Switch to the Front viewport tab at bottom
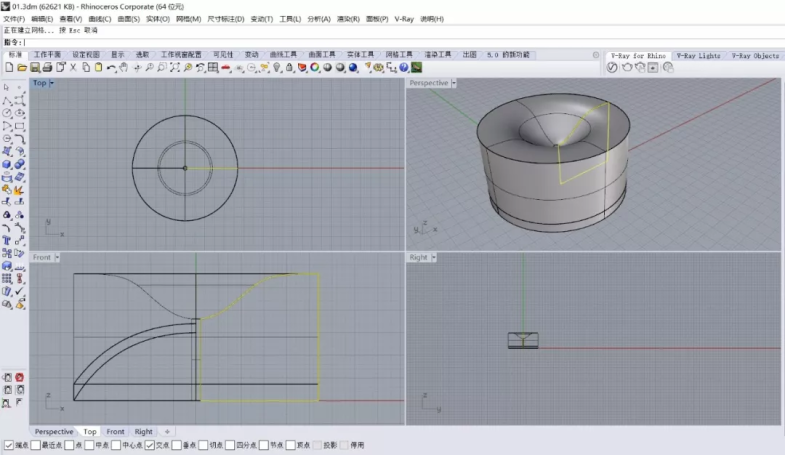Image resolution: width=785 pixels, height=455 pixels. (116, 432)
